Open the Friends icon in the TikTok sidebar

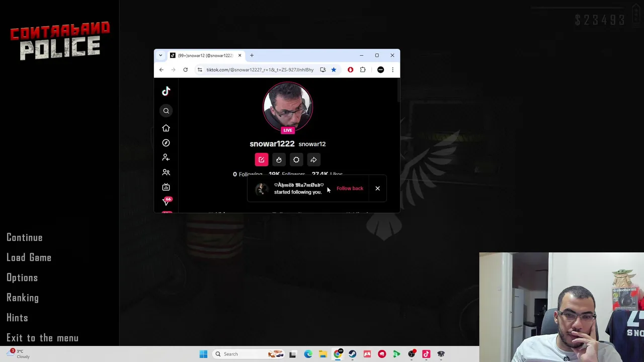166,172
